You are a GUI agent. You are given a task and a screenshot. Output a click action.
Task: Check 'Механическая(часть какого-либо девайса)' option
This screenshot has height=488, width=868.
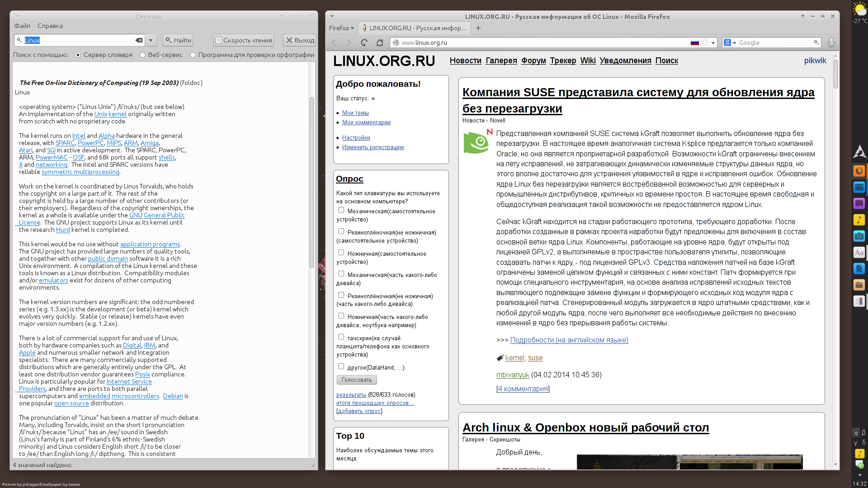click(341, 274)
